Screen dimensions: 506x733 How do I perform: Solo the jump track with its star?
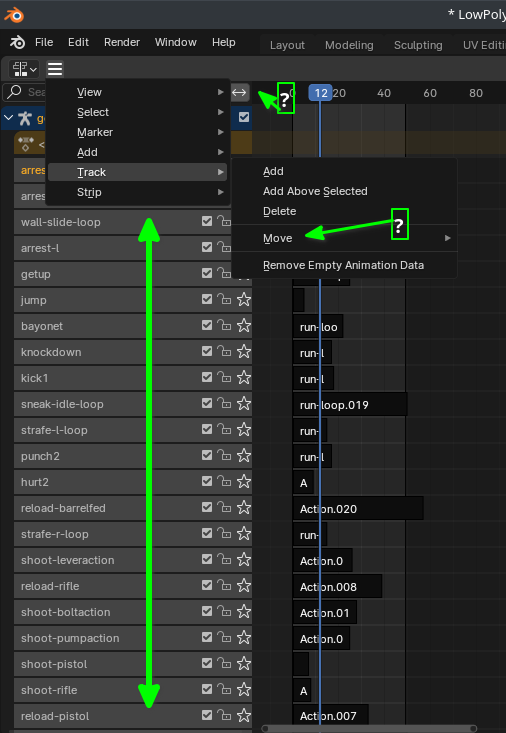244,299
